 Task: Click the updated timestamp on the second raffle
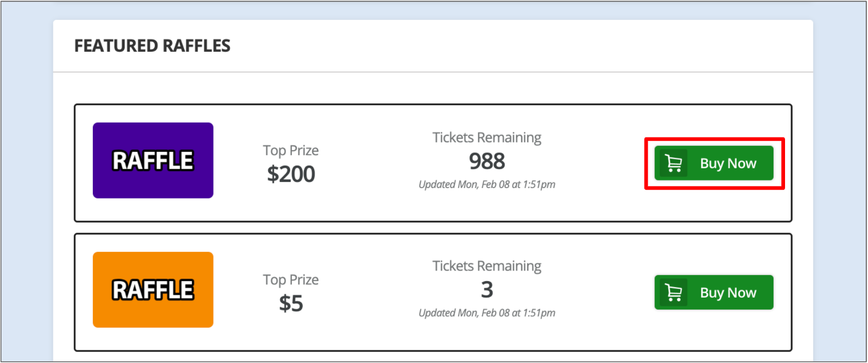[x=487, y=313]
